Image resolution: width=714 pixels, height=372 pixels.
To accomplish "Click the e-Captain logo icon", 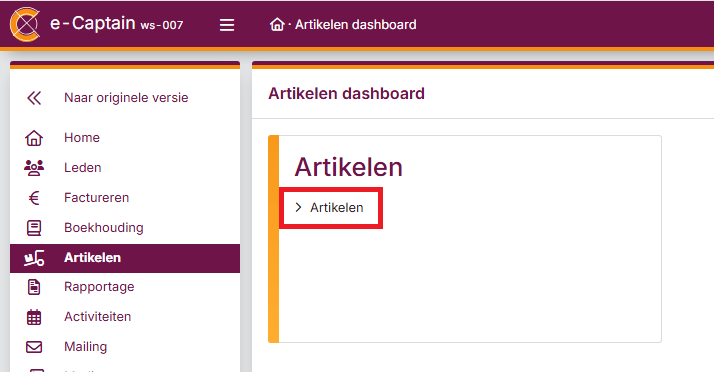I will 25,24.
